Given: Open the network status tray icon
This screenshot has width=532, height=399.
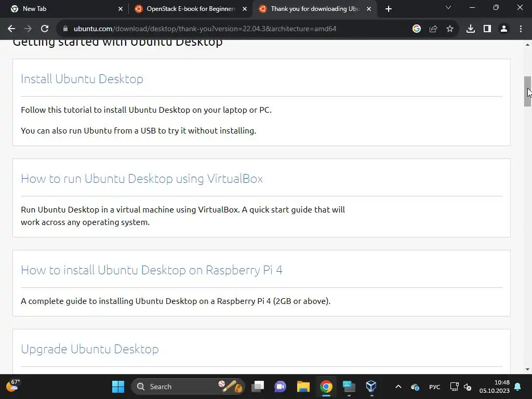Looking at the screenshot, I should click(454, 387).
